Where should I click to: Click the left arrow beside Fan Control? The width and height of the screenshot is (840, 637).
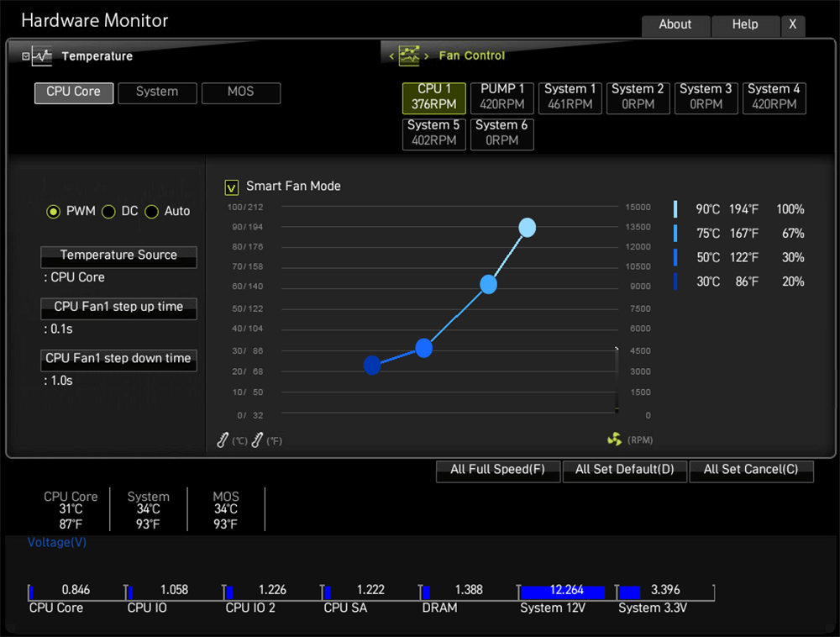(391, 56)
